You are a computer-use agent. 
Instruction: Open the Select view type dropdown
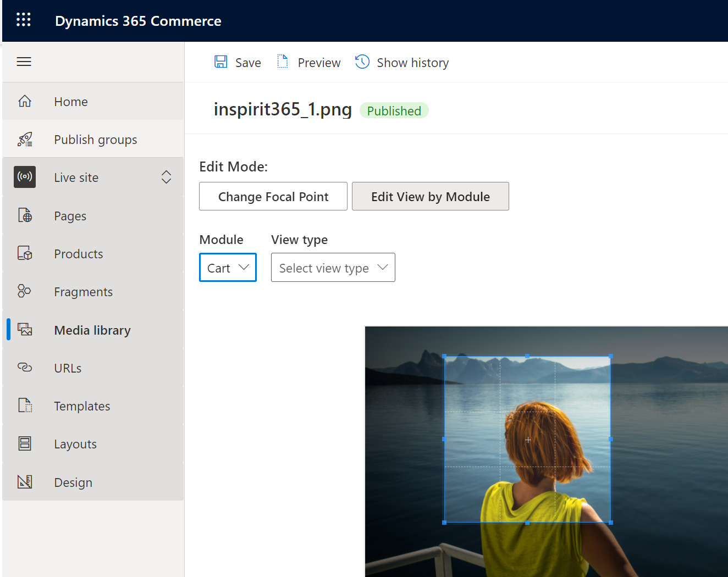[333, 268]
